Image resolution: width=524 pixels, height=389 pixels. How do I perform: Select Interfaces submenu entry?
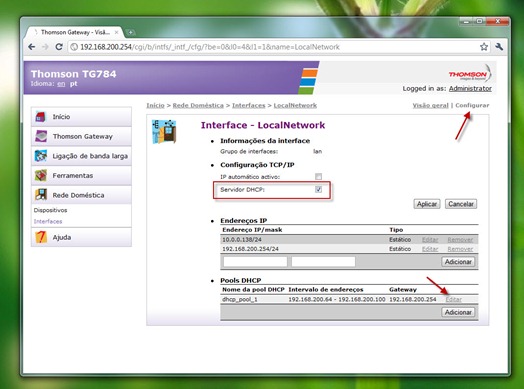[x=48, y=221]
